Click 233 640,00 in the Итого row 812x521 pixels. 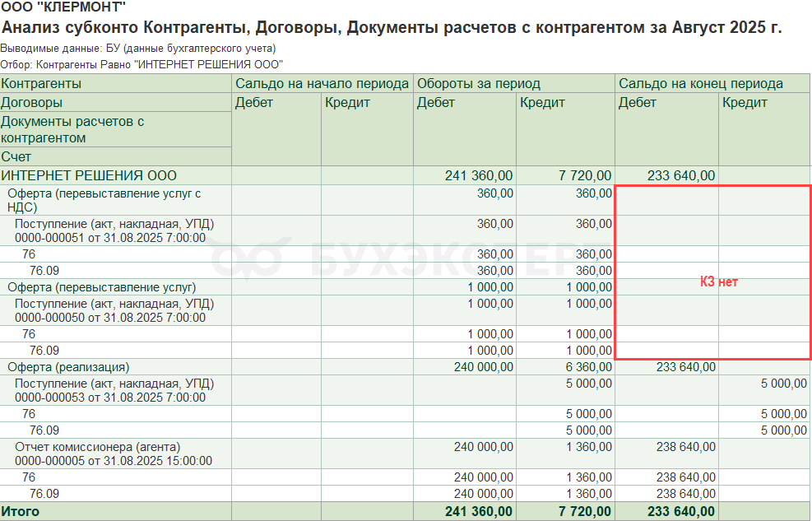(681, 512)
